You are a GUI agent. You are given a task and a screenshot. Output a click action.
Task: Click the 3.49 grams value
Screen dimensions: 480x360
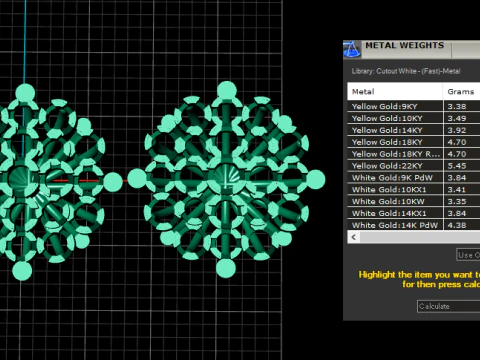coord(457,118)
